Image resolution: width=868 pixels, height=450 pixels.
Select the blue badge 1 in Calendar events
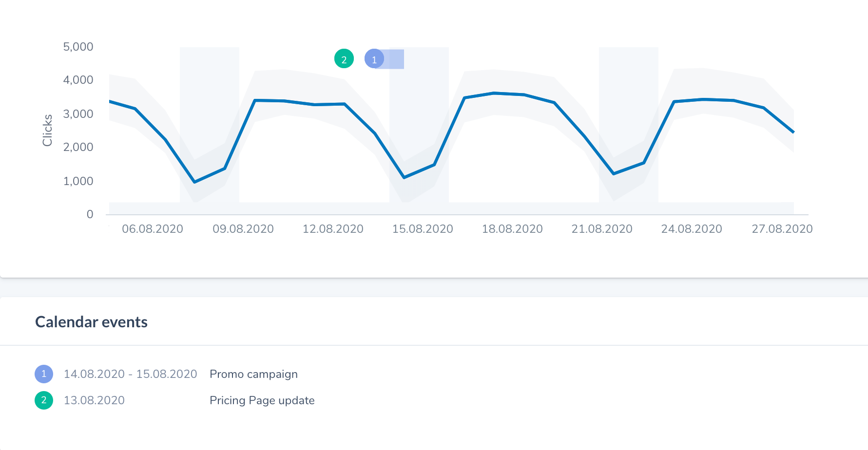tap(44, 374)
